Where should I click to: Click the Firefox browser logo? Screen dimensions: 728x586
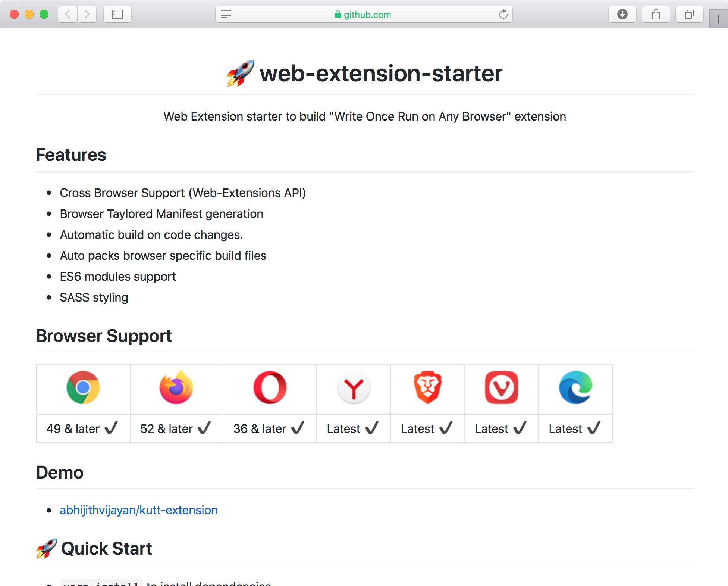[x=176, y=387]
